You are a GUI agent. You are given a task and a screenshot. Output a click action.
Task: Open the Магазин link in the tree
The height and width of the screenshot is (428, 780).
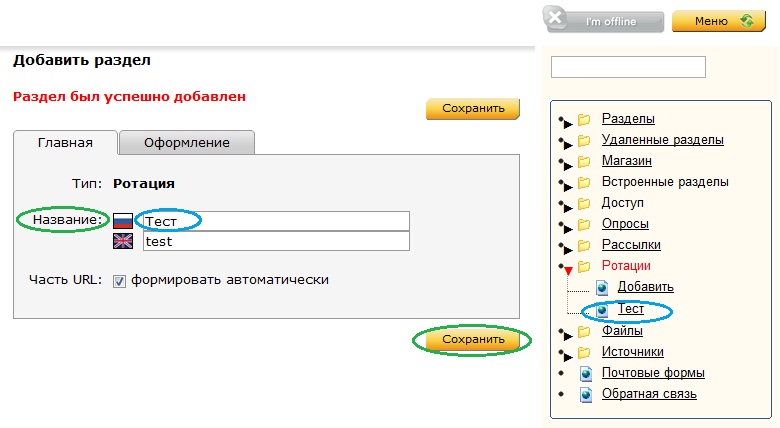pyautogui.click(x=627, y=161)
